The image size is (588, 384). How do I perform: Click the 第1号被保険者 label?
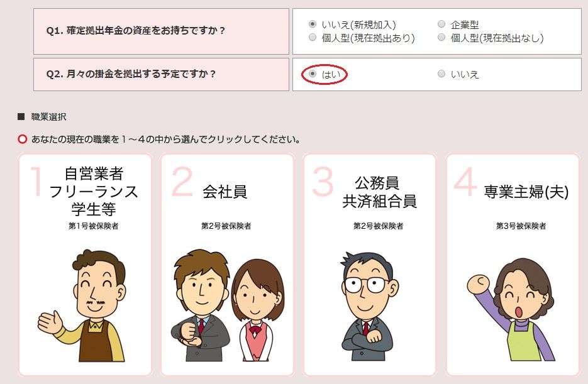(x=93, y=226)
